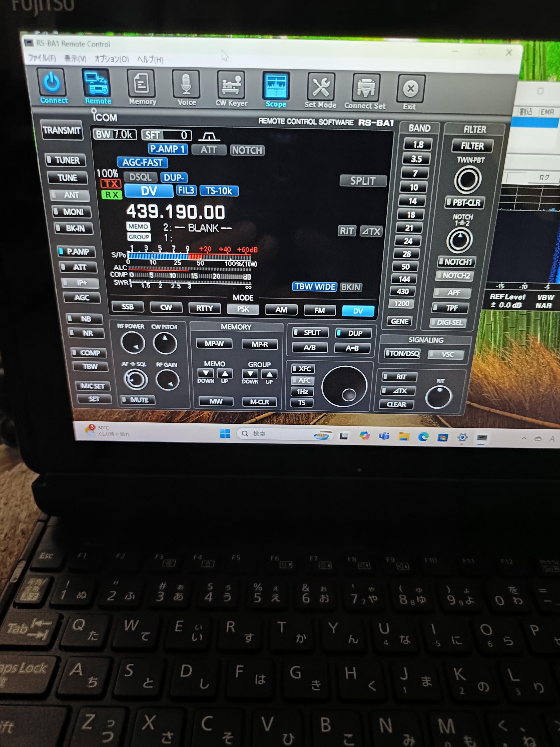Image resolution: width=560 pixels, height=747 pixels.
Task: Step MEMO channel DOWN arrow
Action: point(206,373)
